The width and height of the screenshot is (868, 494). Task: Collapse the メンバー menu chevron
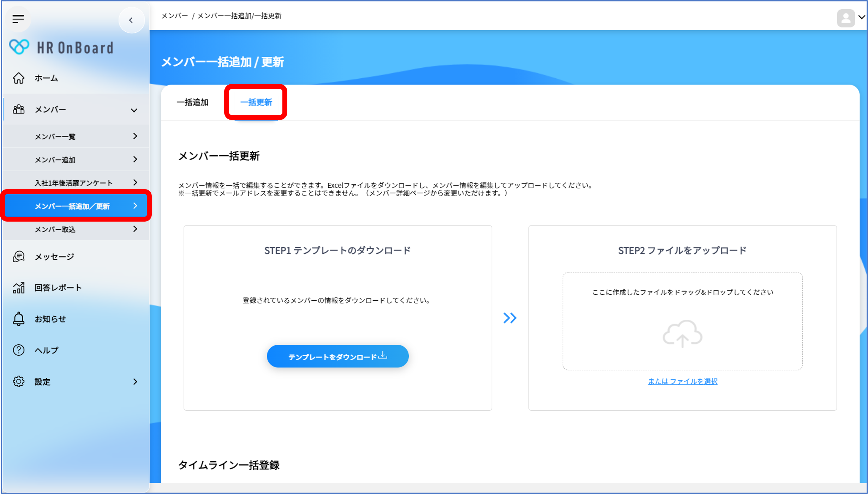(134, 110)
